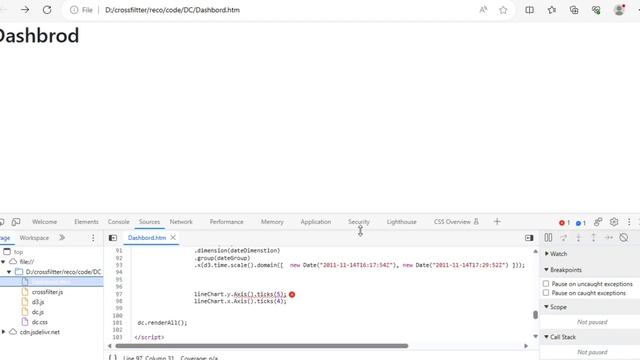The width and height of the screenshot is (640, 360).
Task: Collapse the Breakpoints section
Action: point(547,270)
